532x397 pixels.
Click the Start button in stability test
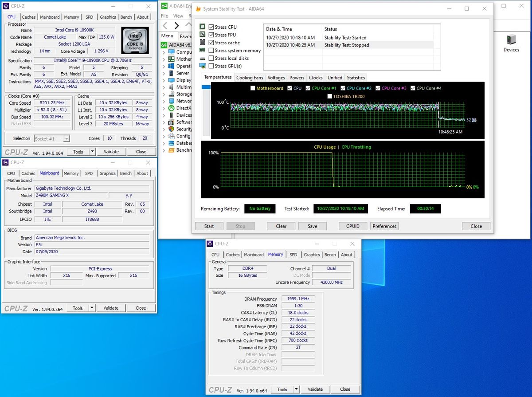[209, 226]
